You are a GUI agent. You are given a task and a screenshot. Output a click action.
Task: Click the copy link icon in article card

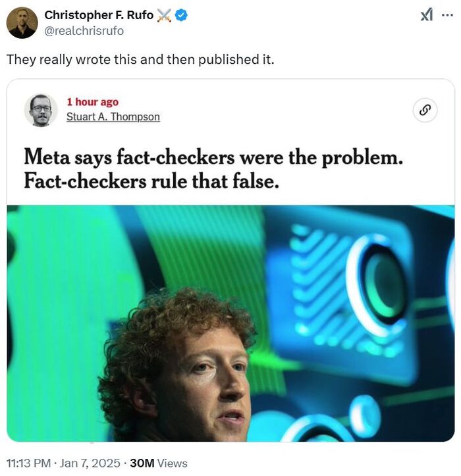coord(425,110)
